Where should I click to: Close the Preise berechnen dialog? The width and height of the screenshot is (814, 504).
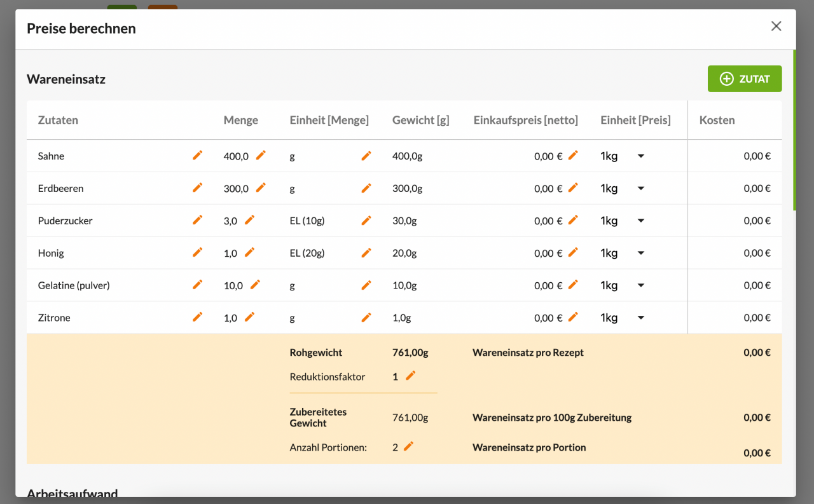point(776,26)
